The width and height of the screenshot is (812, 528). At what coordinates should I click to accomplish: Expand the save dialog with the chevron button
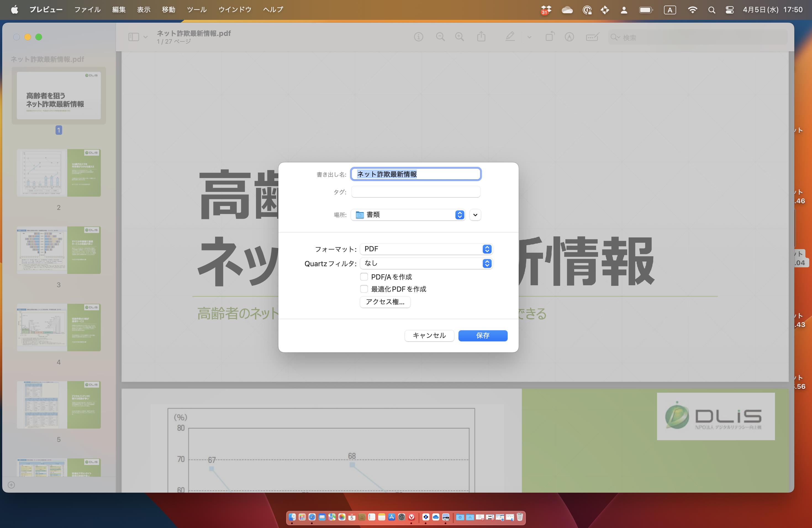click(x=475, y=215)
